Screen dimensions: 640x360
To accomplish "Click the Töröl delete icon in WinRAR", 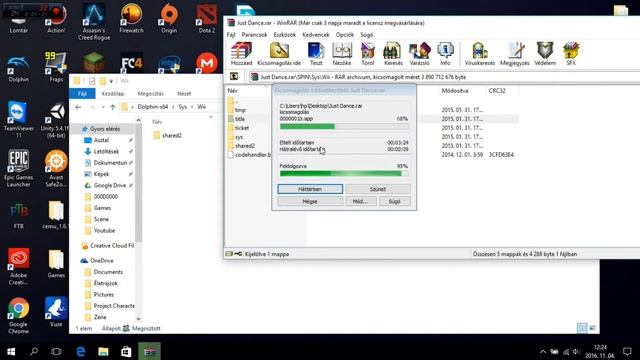I will coord(368,54).
